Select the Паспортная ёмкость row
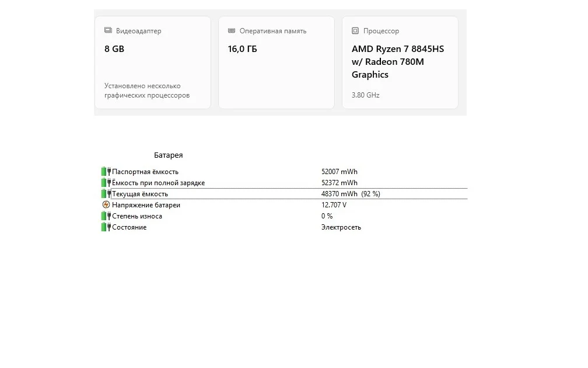 [284, 172]
